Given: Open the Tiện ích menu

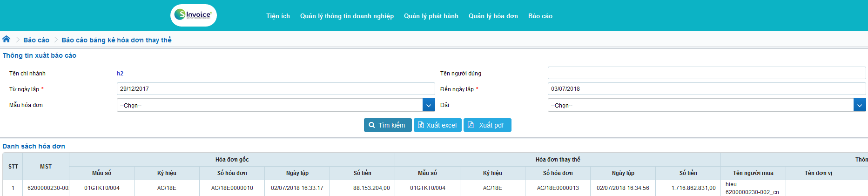Looking at the screenshot, I should (x=278, y=16).
